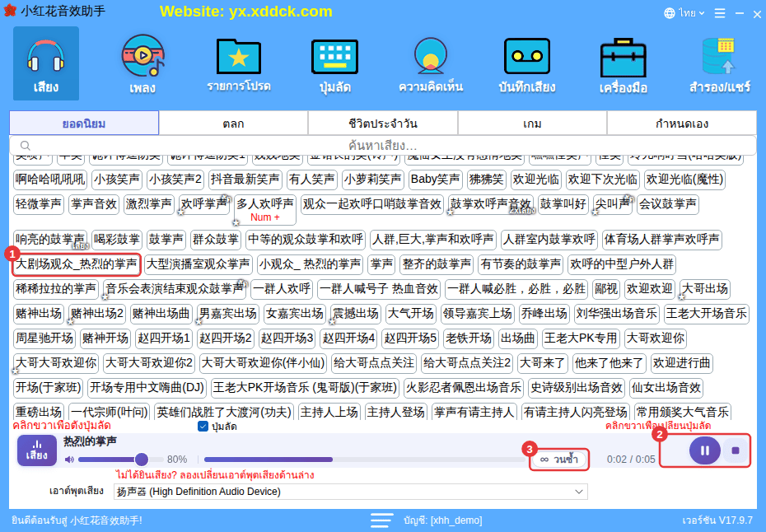Open the เสียง headphones section
The image size is (766, 532).
click(46, 63)
